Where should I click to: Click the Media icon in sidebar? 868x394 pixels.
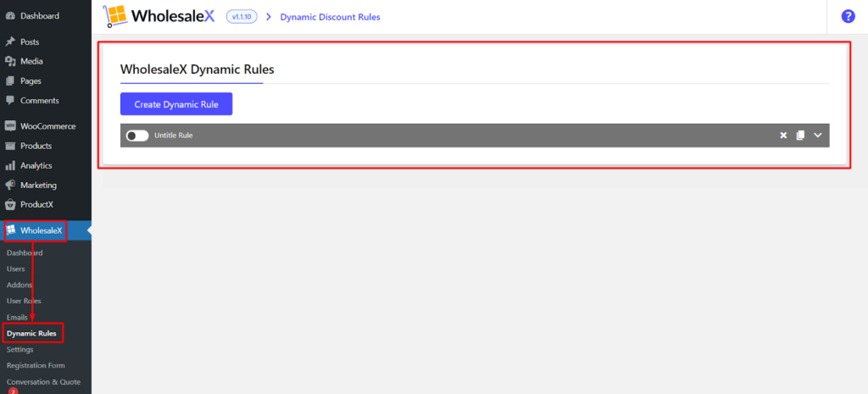point(10,61)
